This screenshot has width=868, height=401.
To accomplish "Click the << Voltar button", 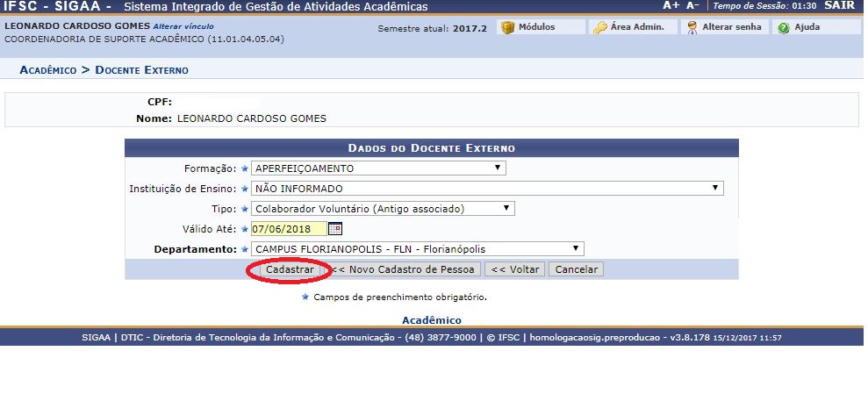I will (x=515, y=269).
